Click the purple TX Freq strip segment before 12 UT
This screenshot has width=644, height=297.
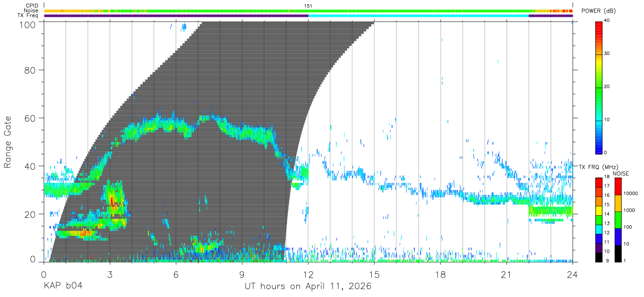click(176, 16)
